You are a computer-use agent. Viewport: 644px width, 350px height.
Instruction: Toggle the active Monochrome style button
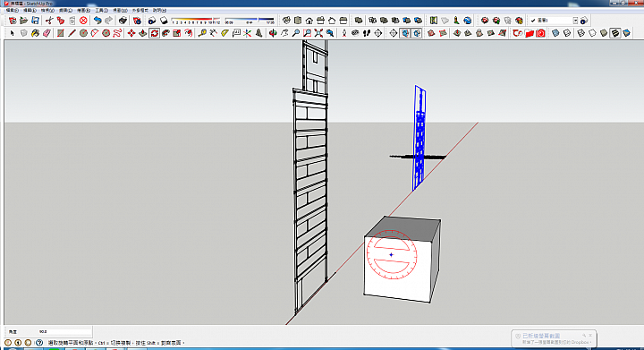[615, 33]
